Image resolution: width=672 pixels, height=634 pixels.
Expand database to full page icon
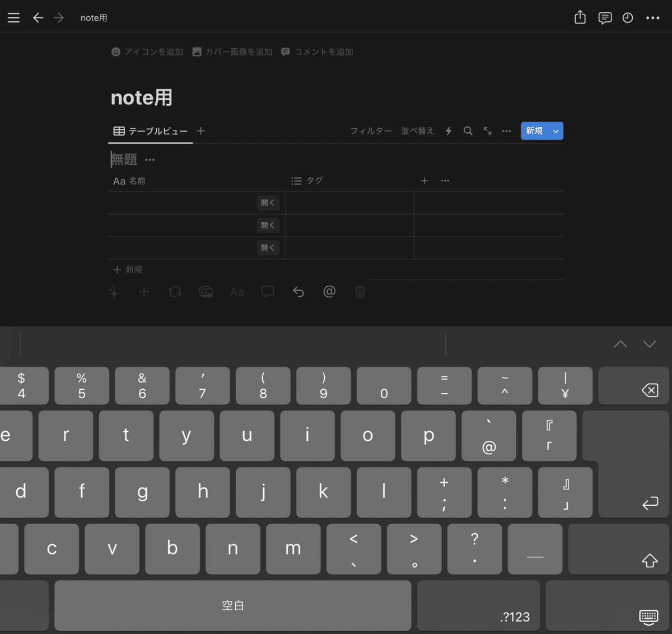point(488,131)
